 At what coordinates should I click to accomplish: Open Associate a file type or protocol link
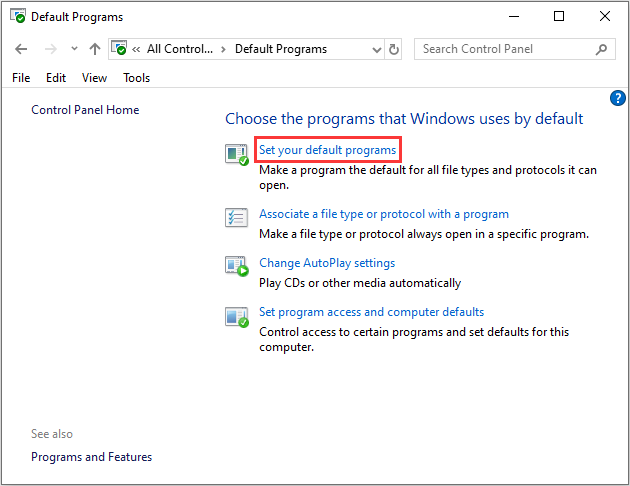(384, 214)
